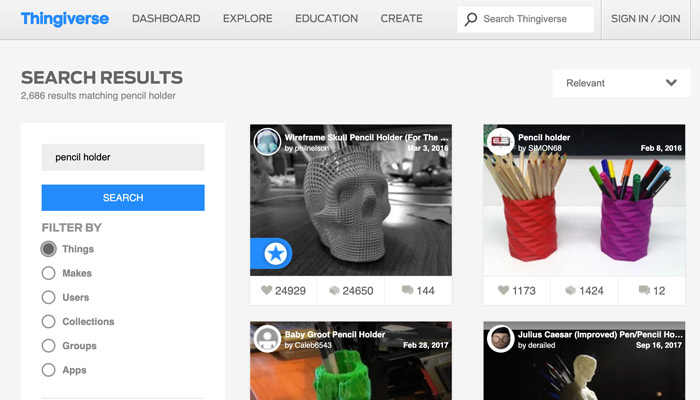Click the pencil holder filter text field
The width and height of the screenshot is (700, 400).
(x=123, y=157)
